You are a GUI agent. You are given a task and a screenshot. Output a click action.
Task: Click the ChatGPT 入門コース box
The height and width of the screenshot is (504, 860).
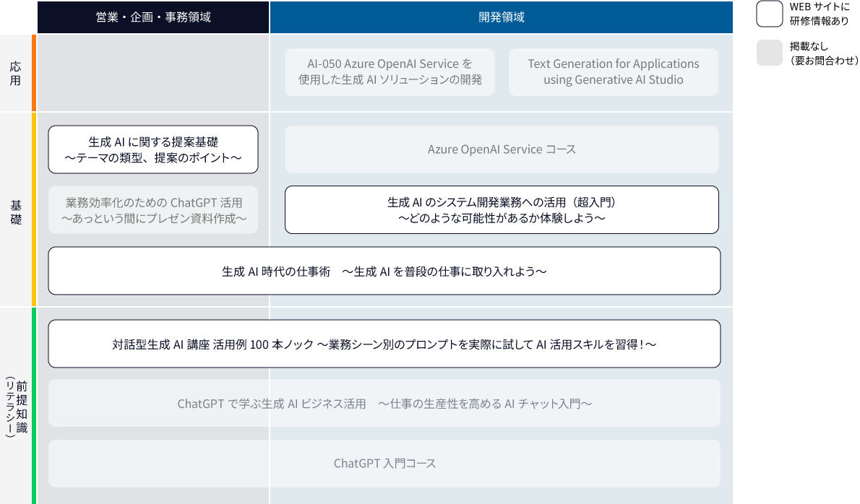coord(384,464)
